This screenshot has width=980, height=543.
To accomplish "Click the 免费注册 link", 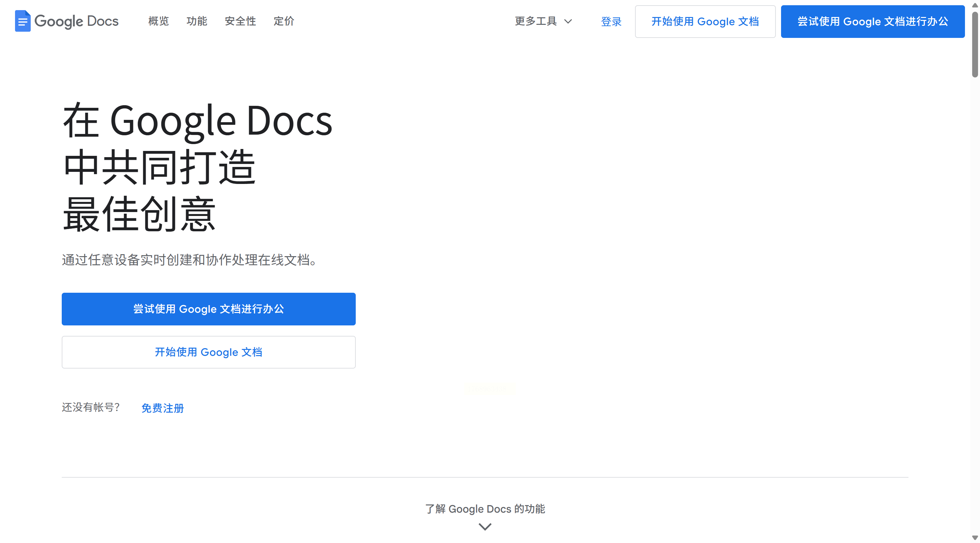I will (x=162, y=408).
